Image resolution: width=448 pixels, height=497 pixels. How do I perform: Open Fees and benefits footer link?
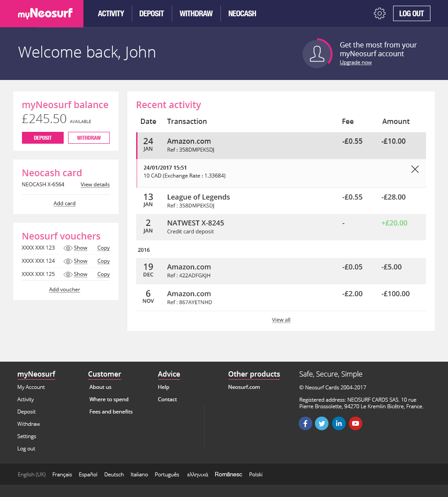click(x=111, y=412)
